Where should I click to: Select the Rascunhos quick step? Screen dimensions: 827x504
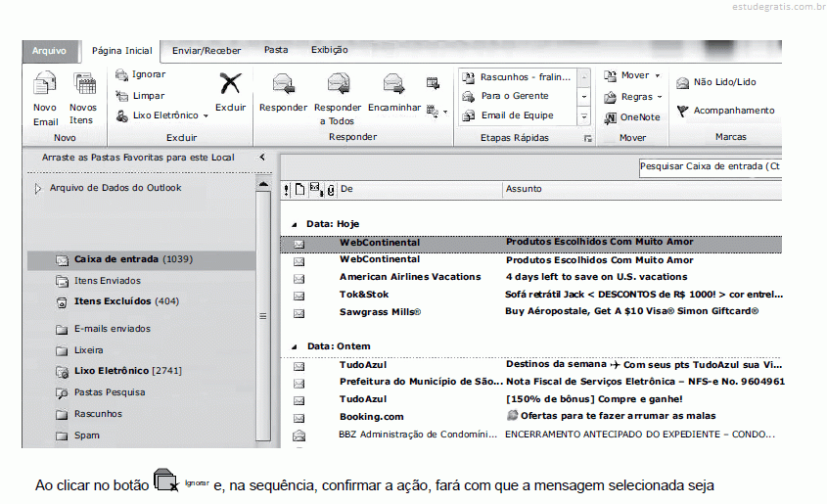(x=517, y=77)
